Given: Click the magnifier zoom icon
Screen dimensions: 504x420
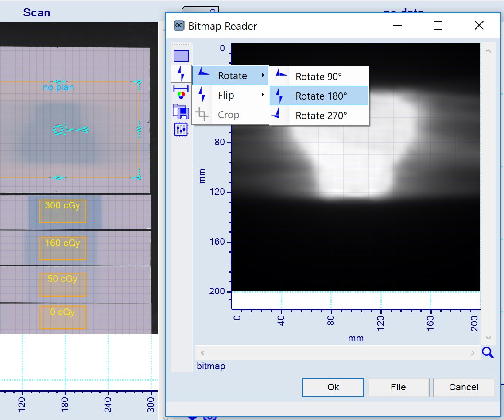Looking at the screenshot, I should click(x=488, y=352).
